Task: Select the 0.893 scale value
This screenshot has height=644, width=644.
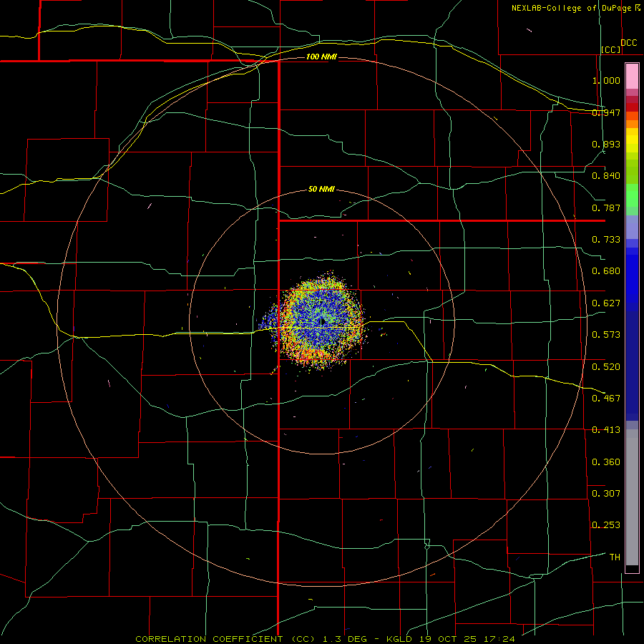Action: [x=606, y=144]
